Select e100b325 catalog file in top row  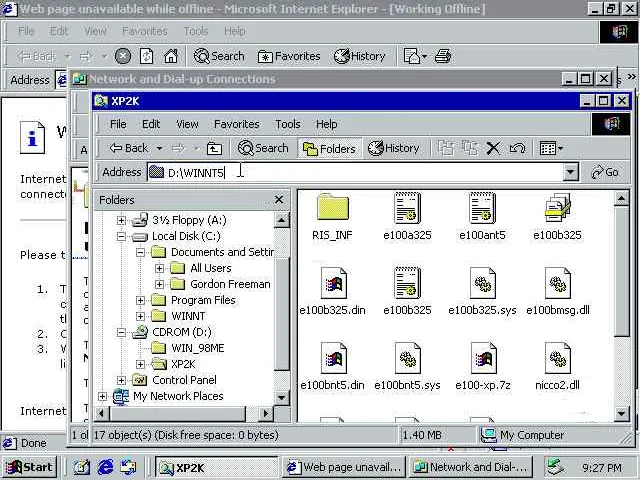pyautogui.click(x=558, y=208)
